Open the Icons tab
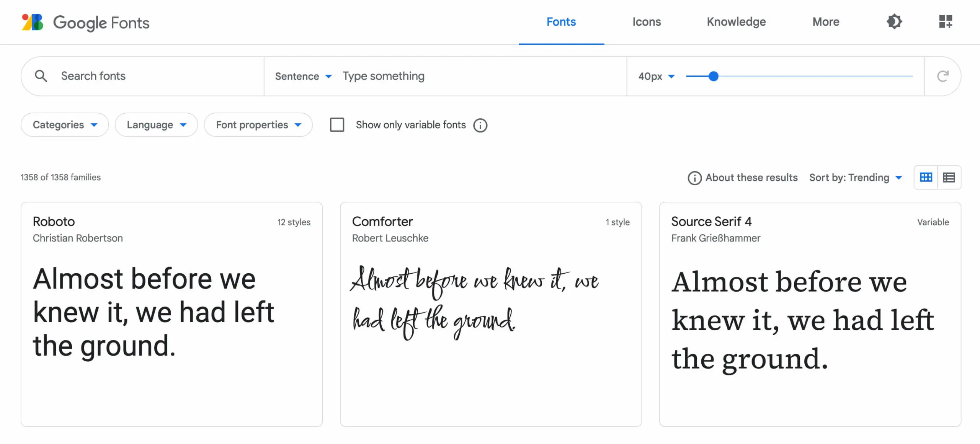This screenshot has width=980, height=444. click(647, 22)
